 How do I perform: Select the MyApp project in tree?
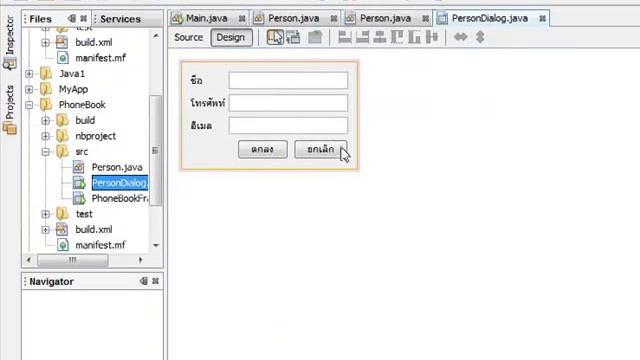[73, 89]
